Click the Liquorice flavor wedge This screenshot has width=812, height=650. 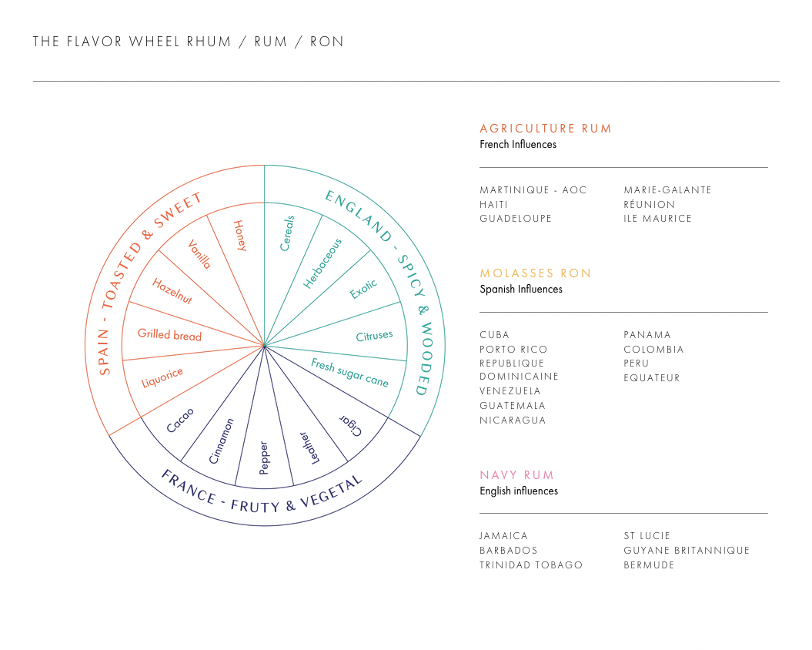[x=162, y=377]
